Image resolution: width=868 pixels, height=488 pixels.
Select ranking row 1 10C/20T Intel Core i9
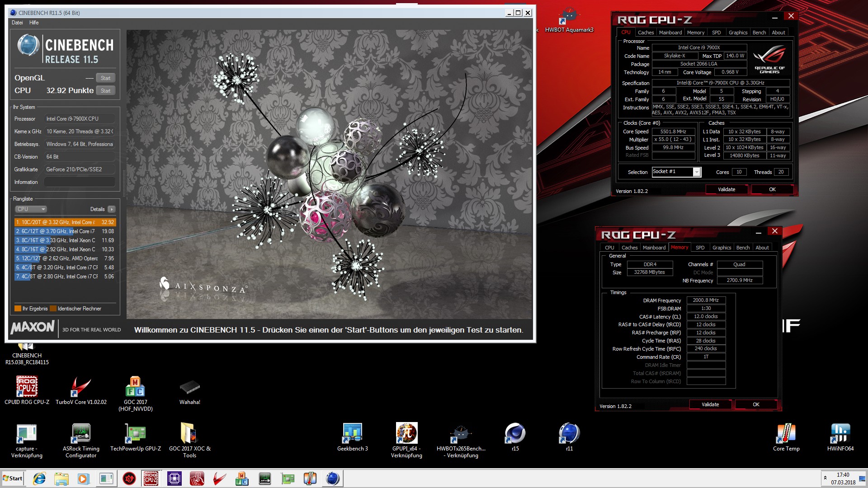coord(65,222)
